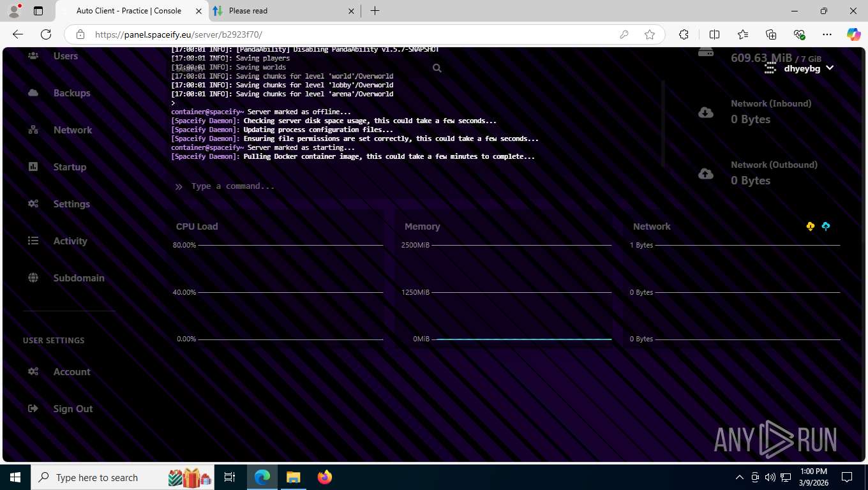Open the Copilot sidebar

tap(854, 34)
